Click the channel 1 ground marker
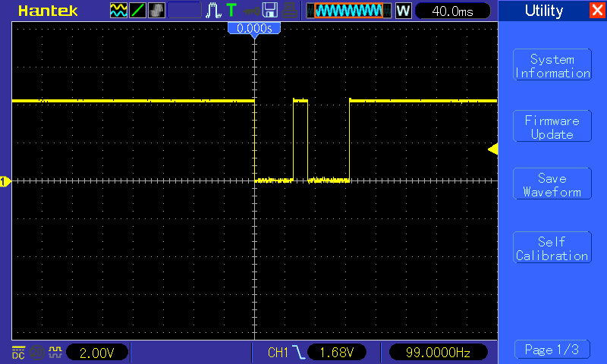The height and width of the screenshot is (364, 607). [5, 181]
